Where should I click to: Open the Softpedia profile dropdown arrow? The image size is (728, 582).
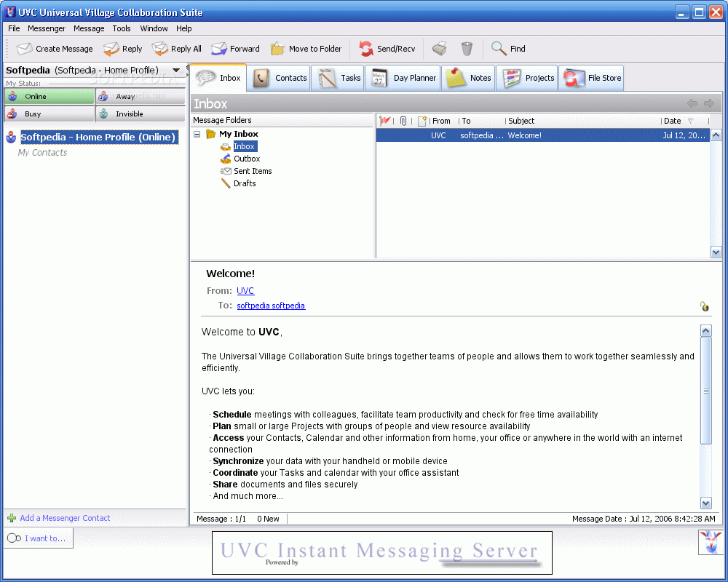pyautogui.click(x=176, y=70)
